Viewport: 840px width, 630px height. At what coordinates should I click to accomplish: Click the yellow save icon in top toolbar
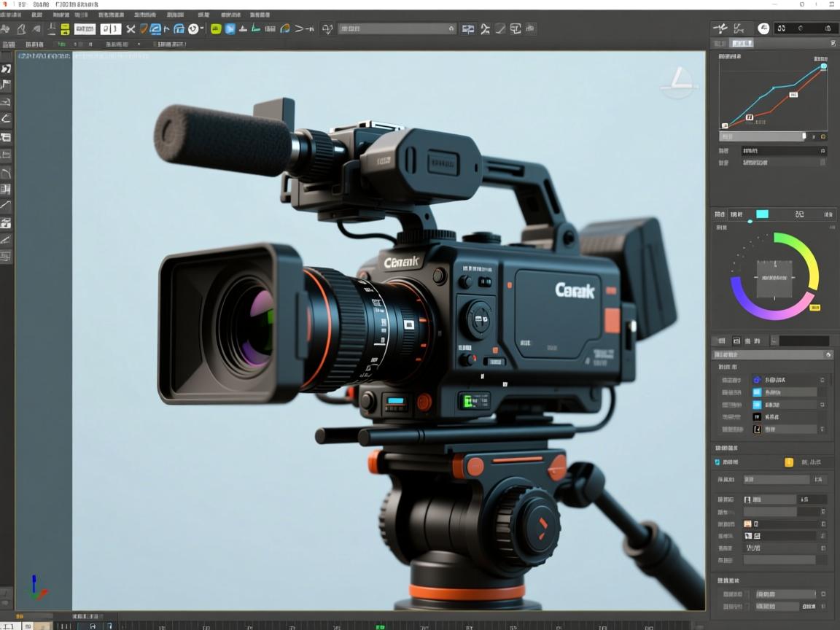coord(64,29)
